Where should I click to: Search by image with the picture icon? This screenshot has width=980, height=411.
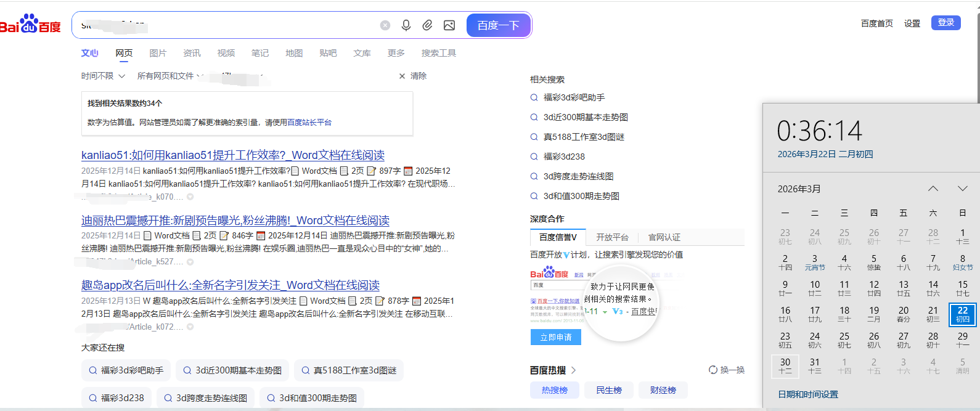pyautogui.click(x=449, y=25)
